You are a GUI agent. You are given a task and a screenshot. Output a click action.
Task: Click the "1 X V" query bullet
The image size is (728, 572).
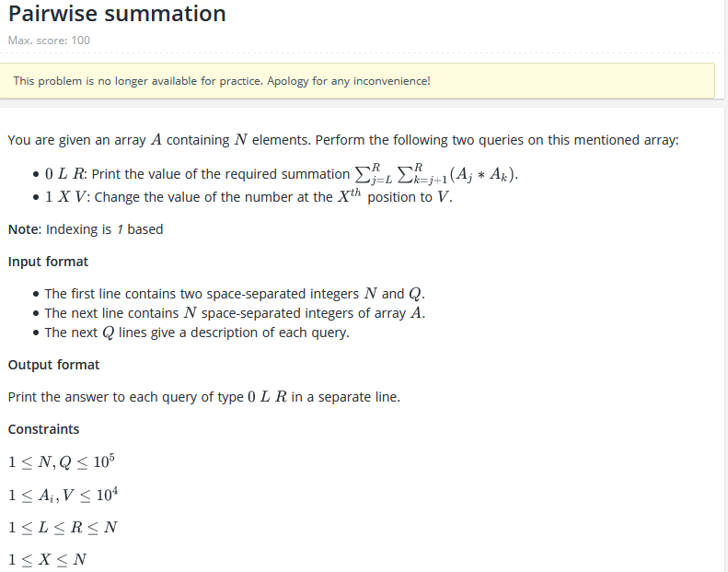(248, 196)
